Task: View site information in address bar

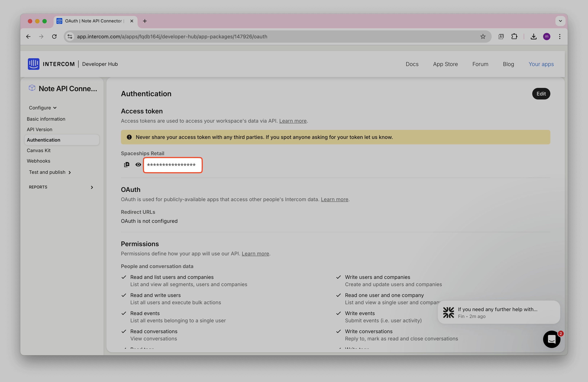Action: 70,37
